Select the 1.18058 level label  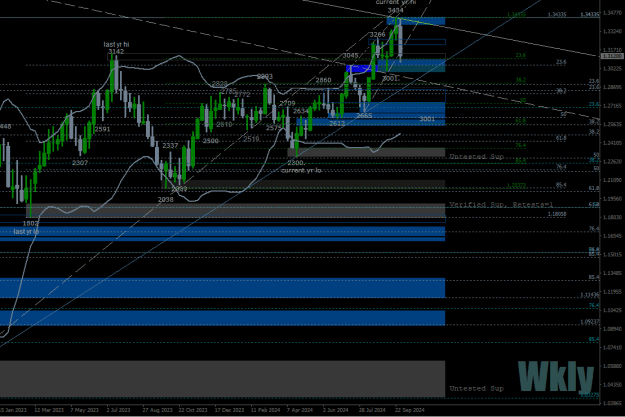(x=557, y=214)
